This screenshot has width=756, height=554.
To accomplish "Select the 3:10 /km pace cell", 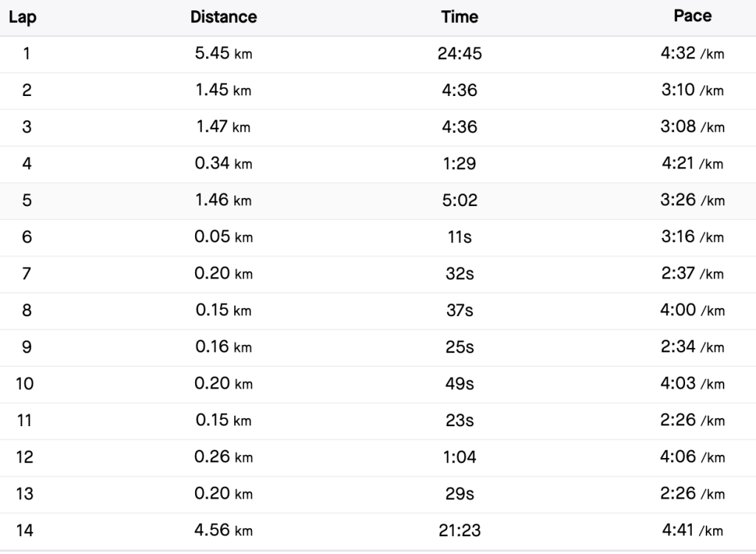I will [692, 91].
